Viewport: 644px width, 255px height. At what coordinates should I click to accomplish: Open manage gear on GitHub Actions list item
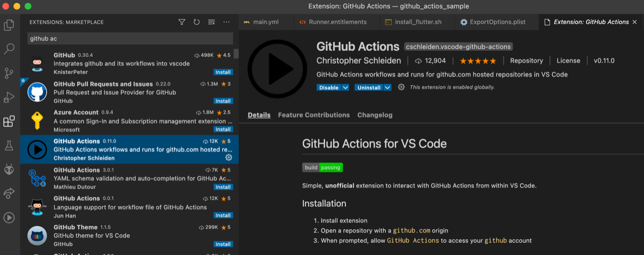coord(229,157)
